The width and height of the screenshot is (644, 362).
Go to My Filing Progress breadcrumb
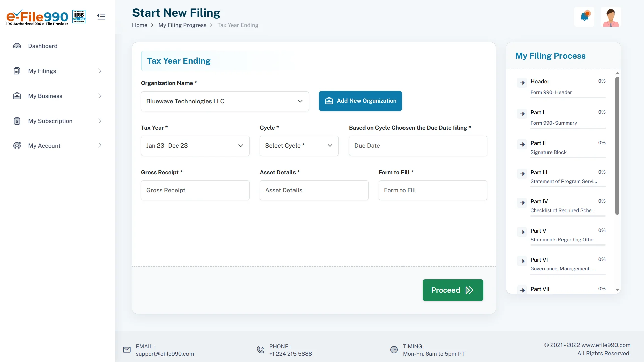(x=182, y=25)
